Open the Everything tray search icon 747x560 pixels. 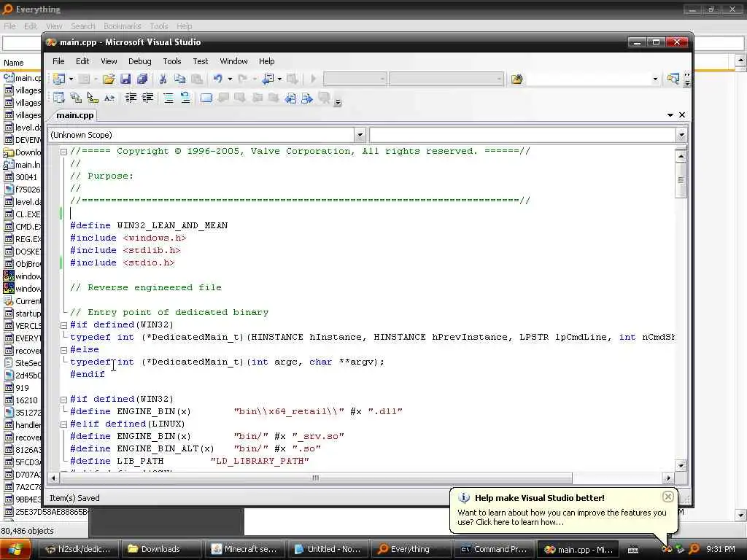tap(694, 549)
